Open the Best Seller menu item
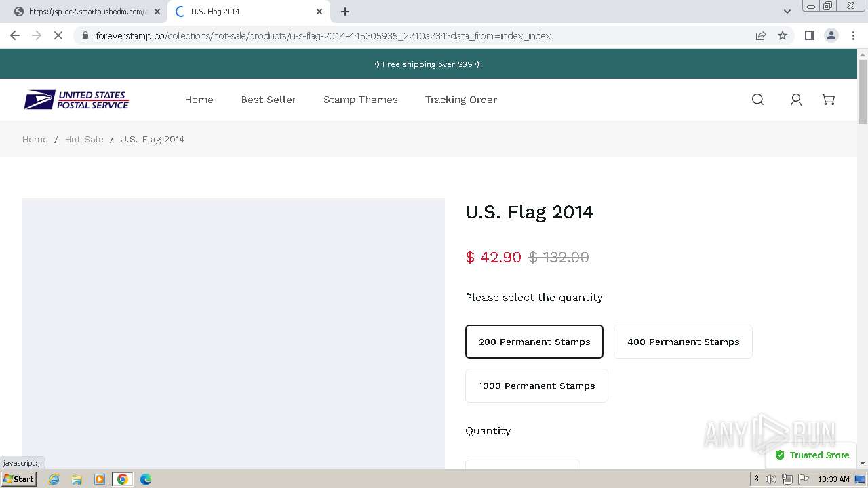868x488 pixels. coord(269,100)
